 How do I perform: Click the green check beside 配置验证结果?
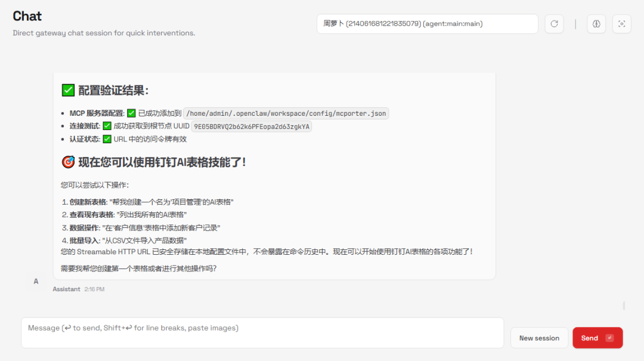click(68, 90)
